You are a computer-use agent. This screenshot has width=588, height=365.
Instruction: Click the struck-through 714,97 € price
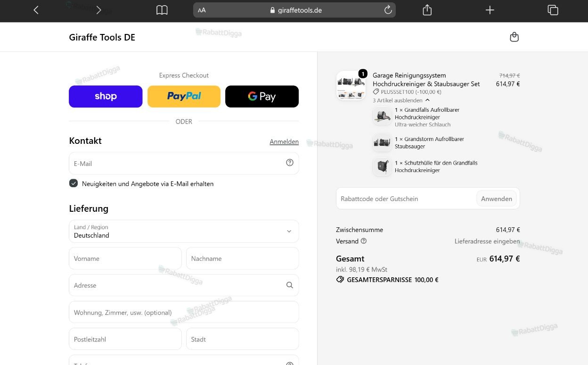pyautogui.click(x=509, y=75)
